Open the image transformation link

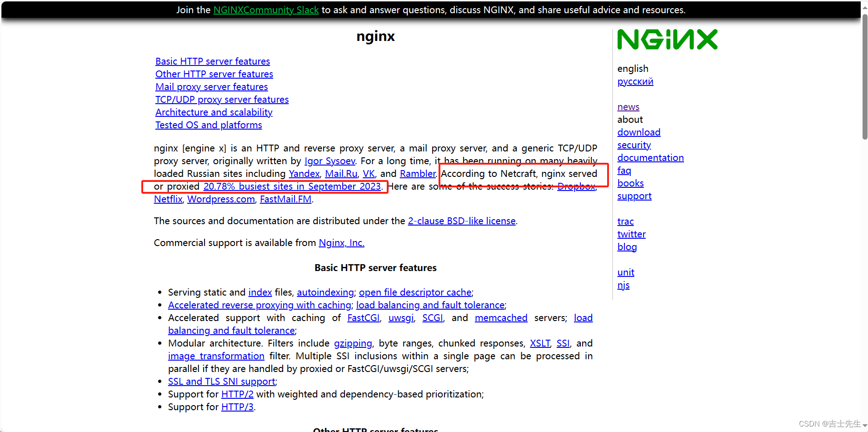coord(216,356)
